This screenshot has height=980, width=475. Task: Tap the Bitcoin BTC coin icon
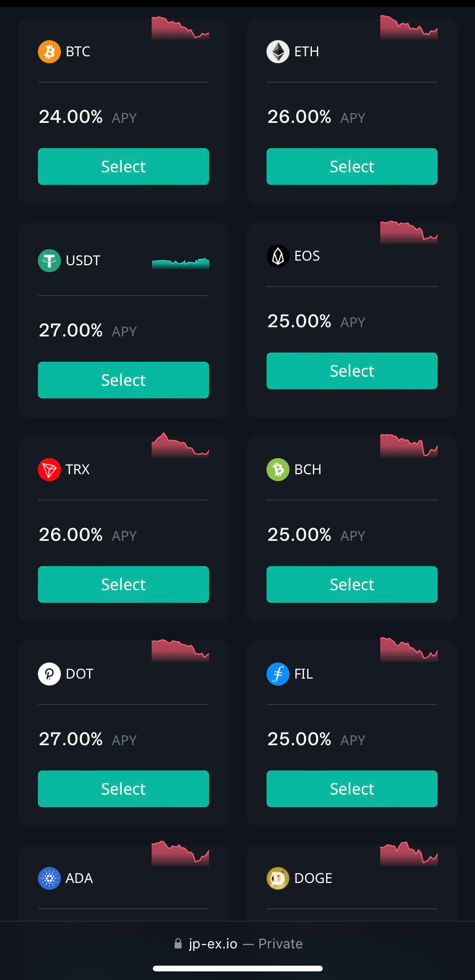pyautogui.click(x=49, y=52)
